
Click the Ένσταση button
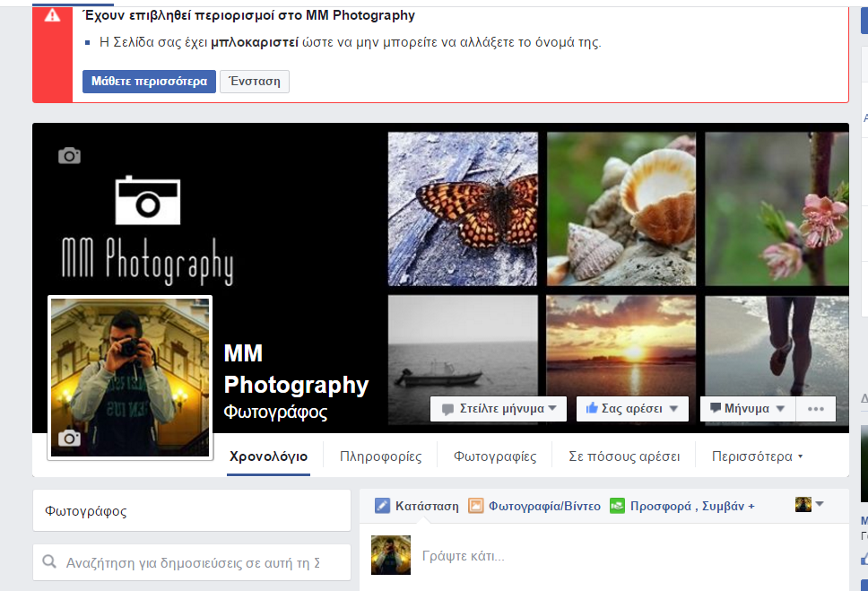255,82
